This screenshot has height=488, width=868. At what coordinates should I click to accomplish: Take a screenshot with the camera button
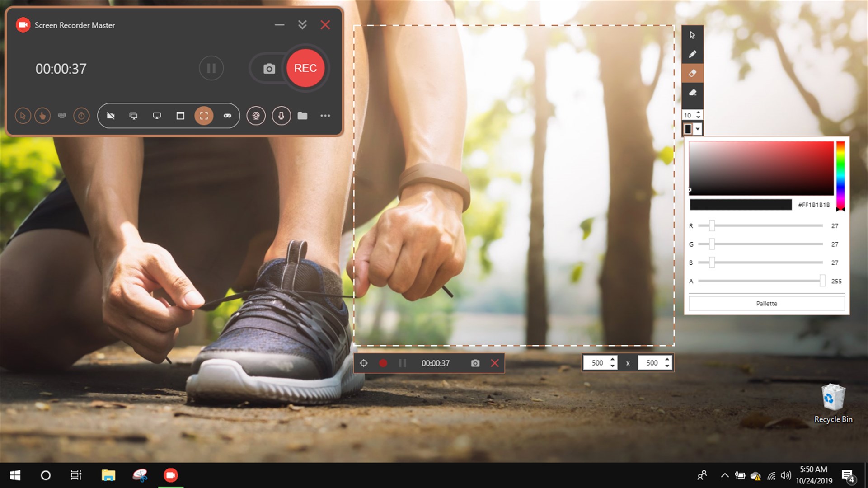[x=269, y=69]
